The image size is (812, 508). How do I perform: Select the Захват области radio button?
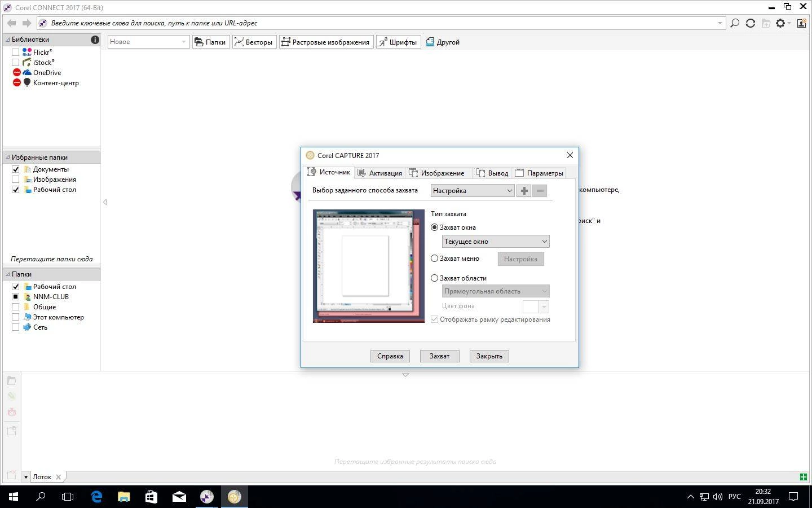(434, 278)
